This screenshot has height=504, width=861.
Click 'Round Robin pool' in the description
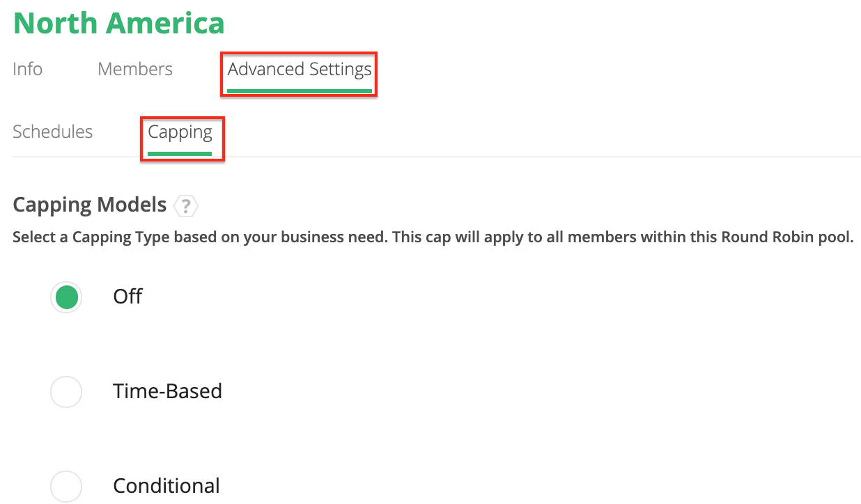796,237
